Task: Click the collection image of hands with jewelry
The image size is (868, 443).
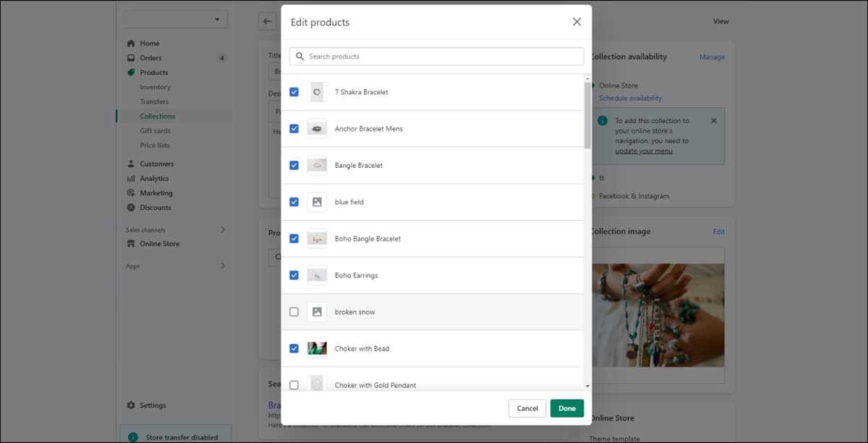Action: pyautogui.click(x=658, y=316)
